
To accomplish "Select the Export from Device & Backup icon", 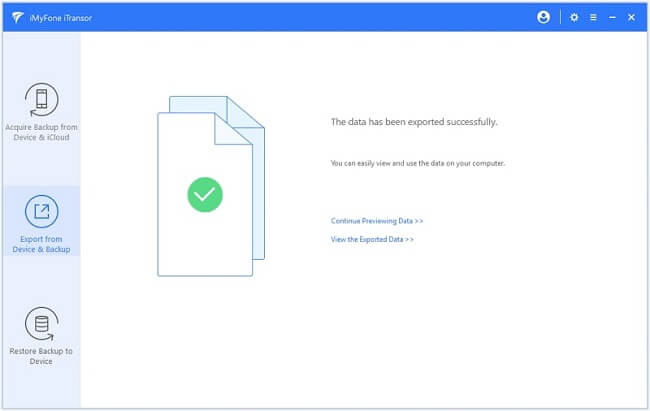I will click(x=41, y=212).
